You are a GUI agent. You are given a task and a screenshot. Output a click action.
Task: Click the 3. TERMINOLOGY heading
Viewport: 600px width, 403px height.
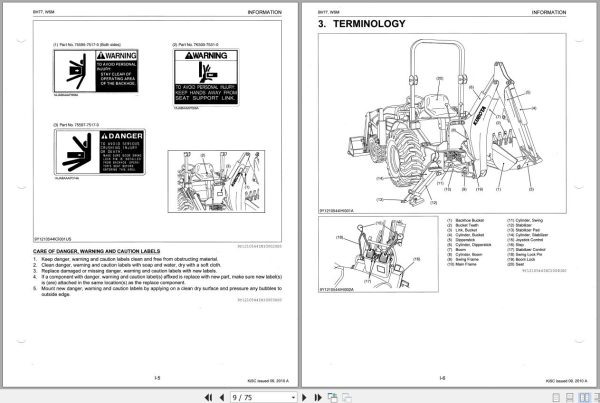pos(362,24)
